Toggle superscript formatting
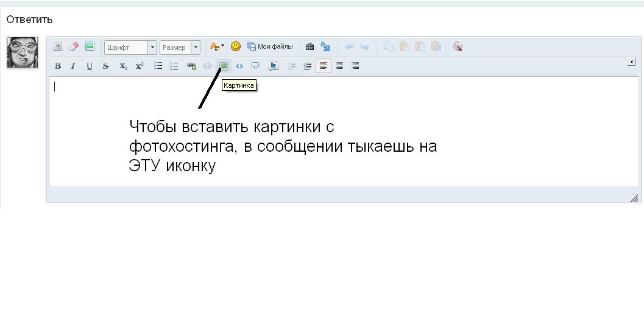This screenshot has width=644, height=312. pos(140,65)
